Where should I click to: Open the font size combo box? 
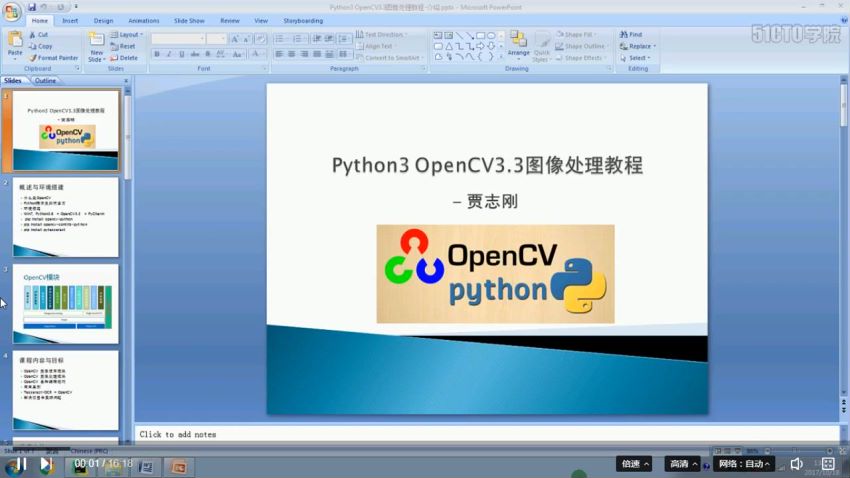[216, 39]
